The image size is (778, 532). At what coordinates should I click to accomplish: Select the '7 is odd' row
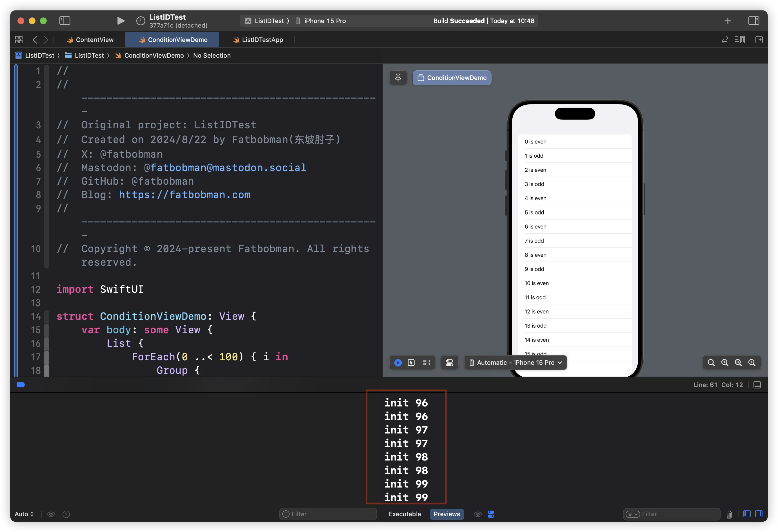pyautogui.click(x=575, y=241)
